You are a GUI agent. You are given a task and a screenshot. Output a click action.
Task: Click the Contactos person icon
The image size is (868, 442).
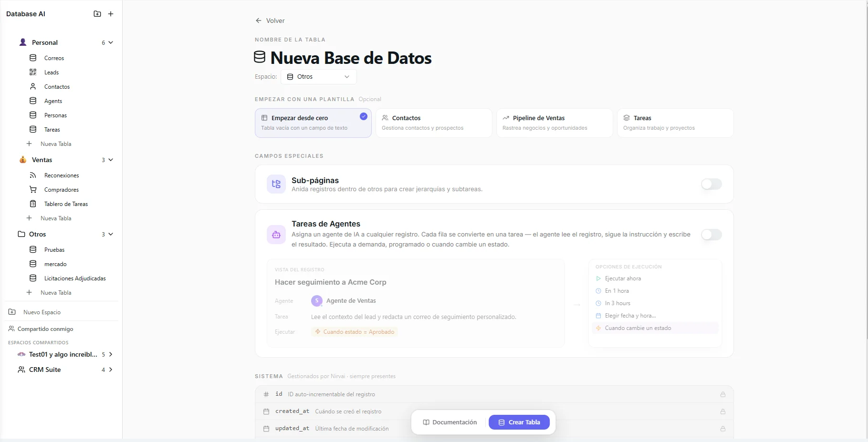coord(33,86)
